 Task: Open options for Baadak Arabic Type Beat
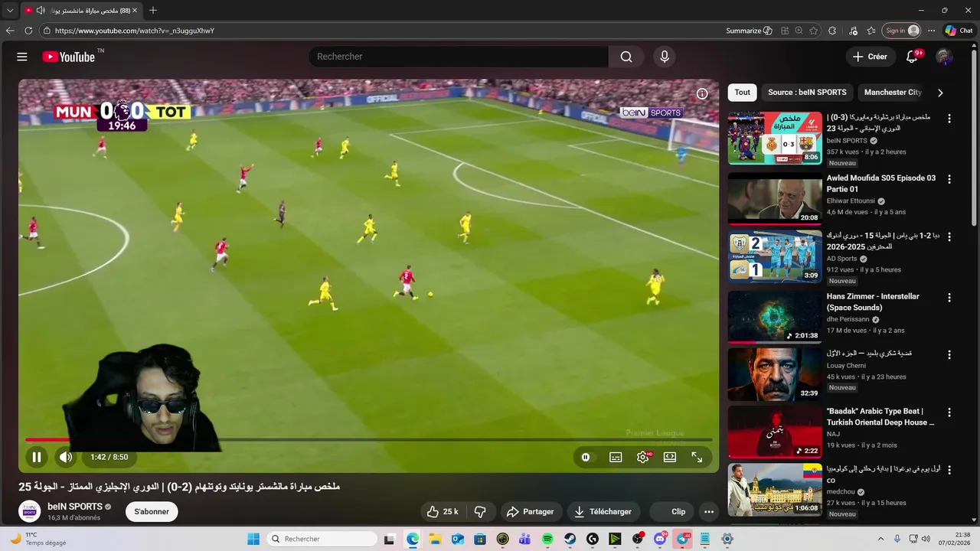tap(949, 412)
